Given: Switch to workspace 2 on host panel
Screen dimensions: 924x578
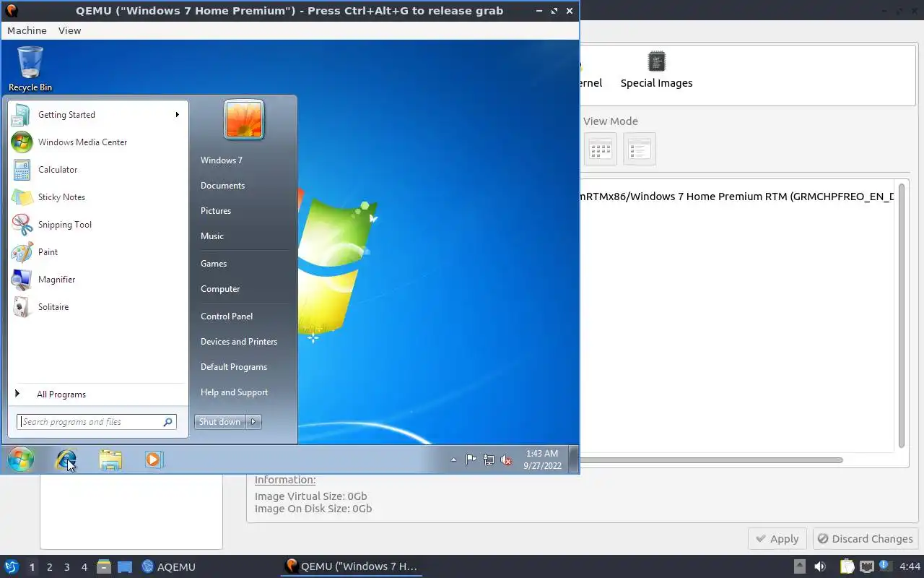Looking at the screenshot, I should click(49, 567).
